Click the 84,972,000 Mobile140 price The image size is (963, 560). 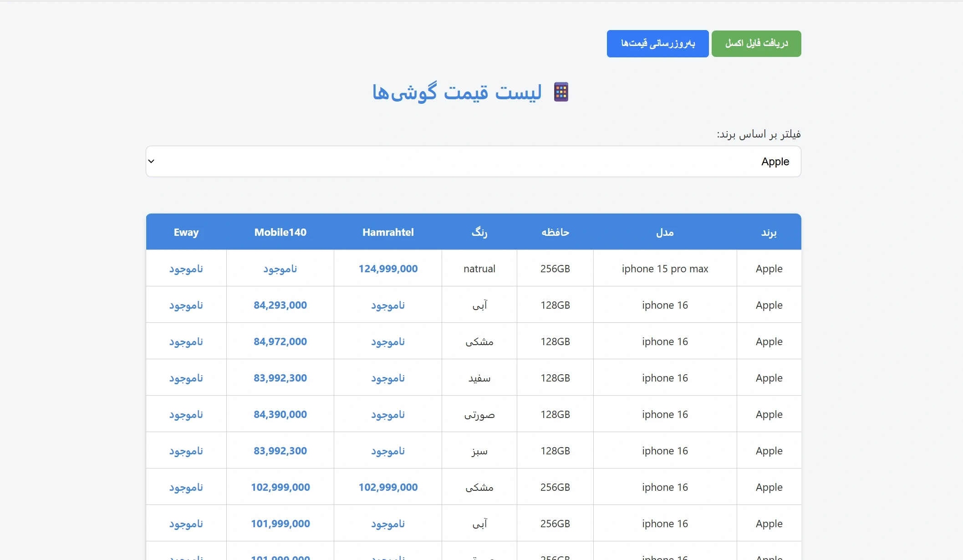tap(280, 341)
